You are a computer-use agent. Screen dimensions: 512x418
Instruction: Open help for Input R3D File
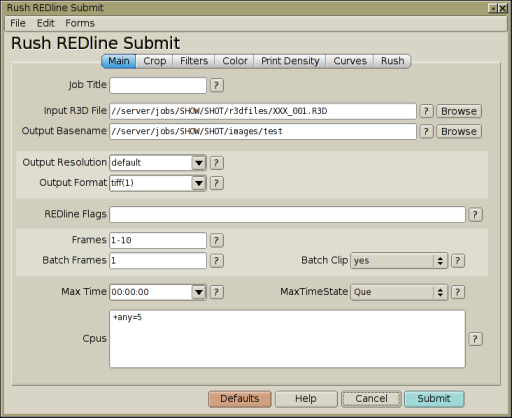click(x=426, y=111)
